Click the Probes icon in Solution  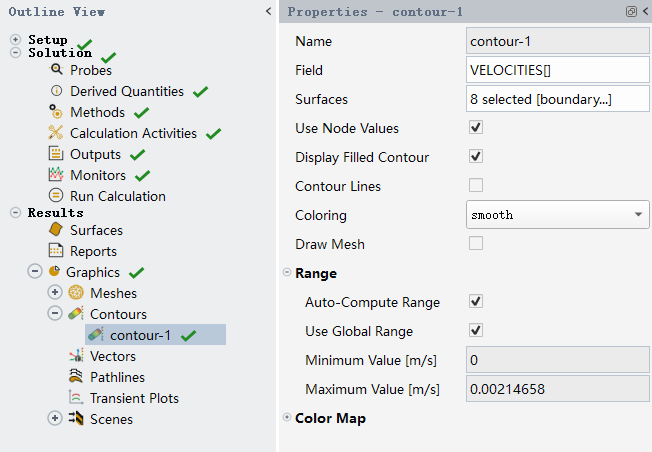pos(56,70)
